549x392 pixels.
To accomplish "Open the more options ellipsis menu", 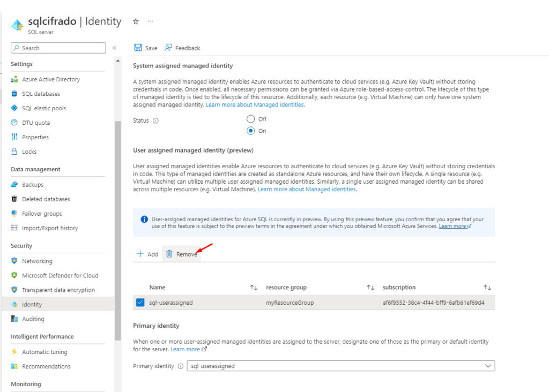I will coord(150,21).
